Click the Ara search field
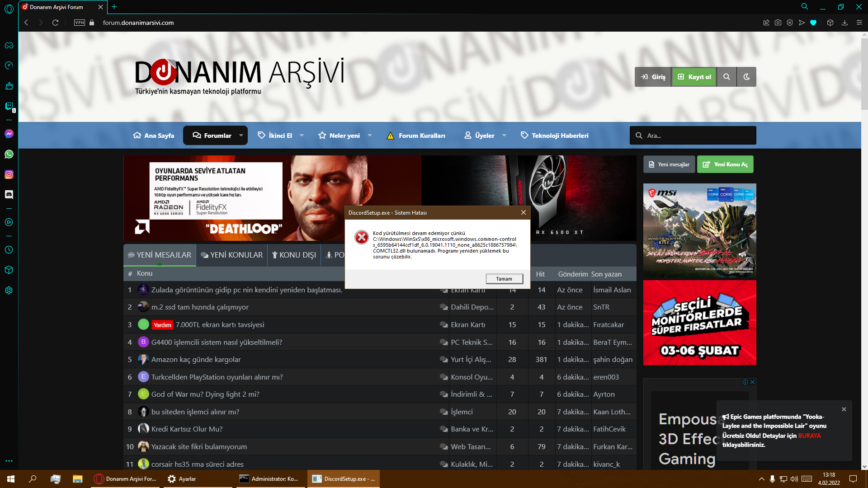Screen dimensions: 868x488 (x=698, y=136)
